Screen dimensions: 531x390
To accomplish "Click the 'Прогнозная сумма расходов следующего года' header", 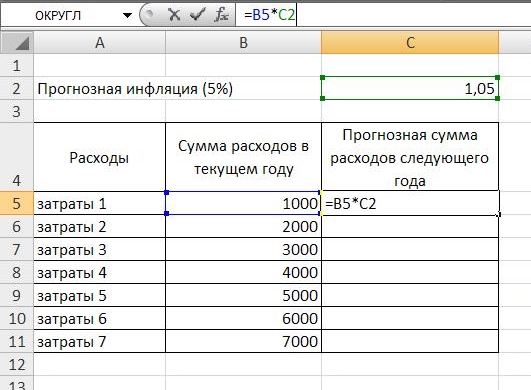I will tap(410, 157).
